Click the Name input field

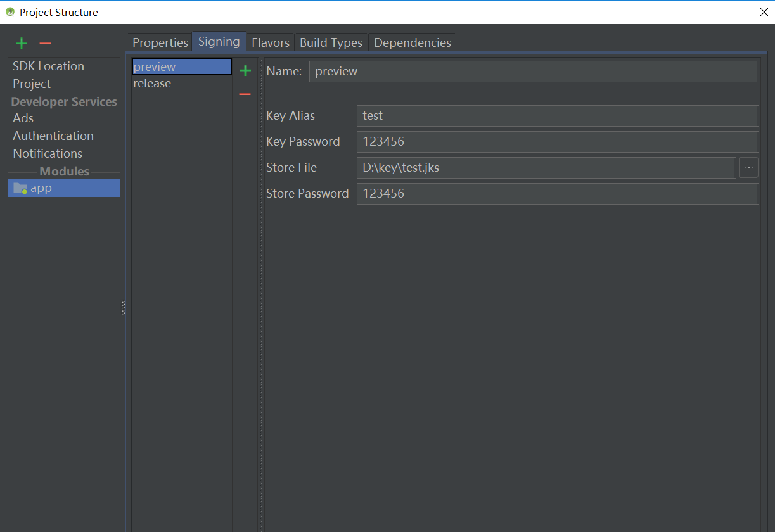click(x=534, y=72)
